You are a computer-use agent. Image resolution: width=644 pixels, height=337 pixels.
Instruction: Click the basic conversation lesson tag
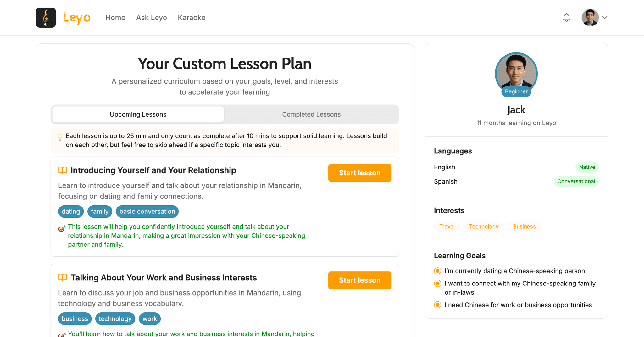point(147,211)
